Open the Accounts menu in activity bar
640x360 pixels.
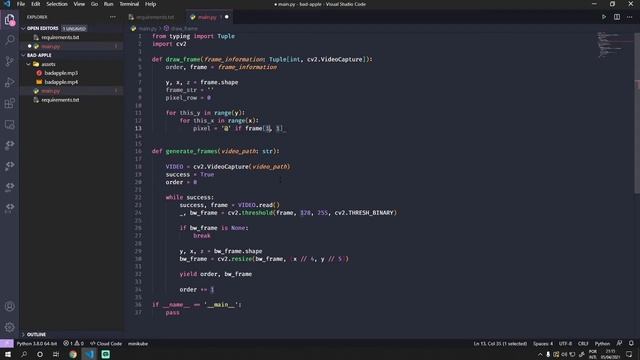(9, 306)
